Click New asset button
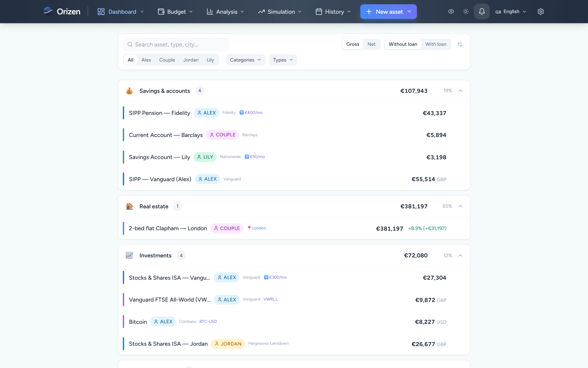 coord(388,11)
